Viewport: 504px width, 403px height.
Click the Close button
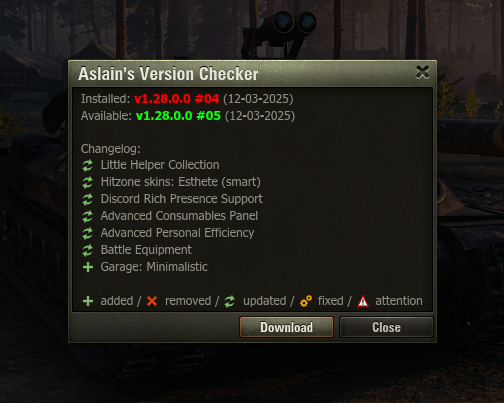click(x=386, y=327)
